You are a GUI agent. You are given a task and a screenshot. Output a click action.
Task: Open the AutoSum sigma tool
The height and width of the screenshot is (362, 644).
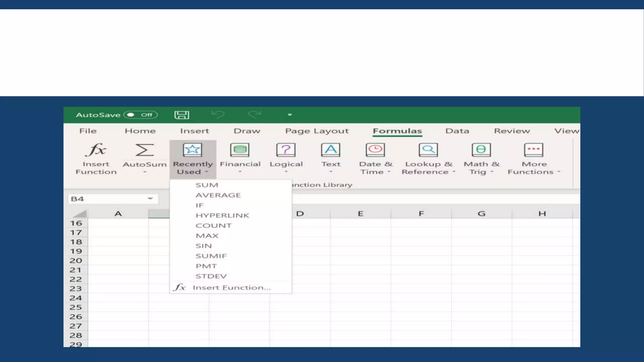(x=144, y=150)
